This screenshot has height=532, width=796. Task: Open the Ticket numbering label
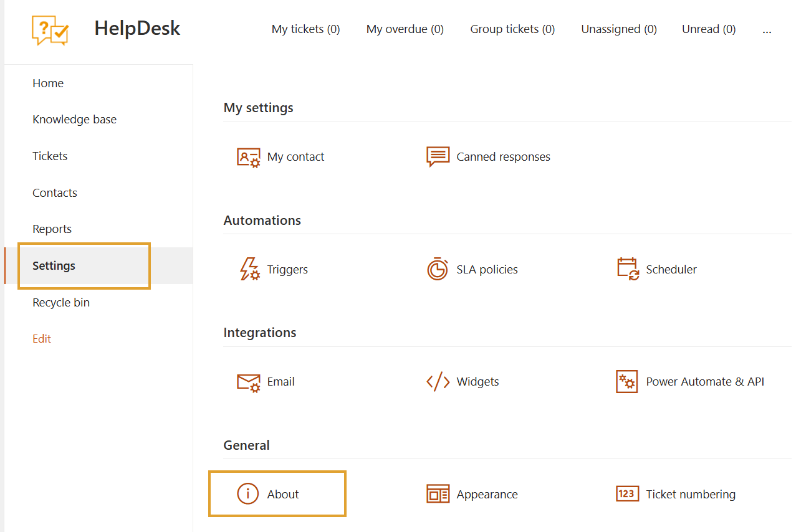point(691,494)
